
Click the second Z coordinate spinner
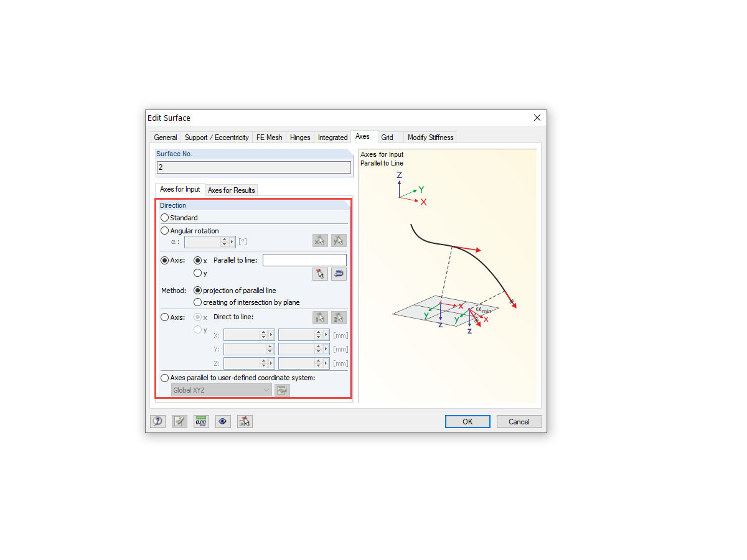pyautogui.click(x=318, y=363)
